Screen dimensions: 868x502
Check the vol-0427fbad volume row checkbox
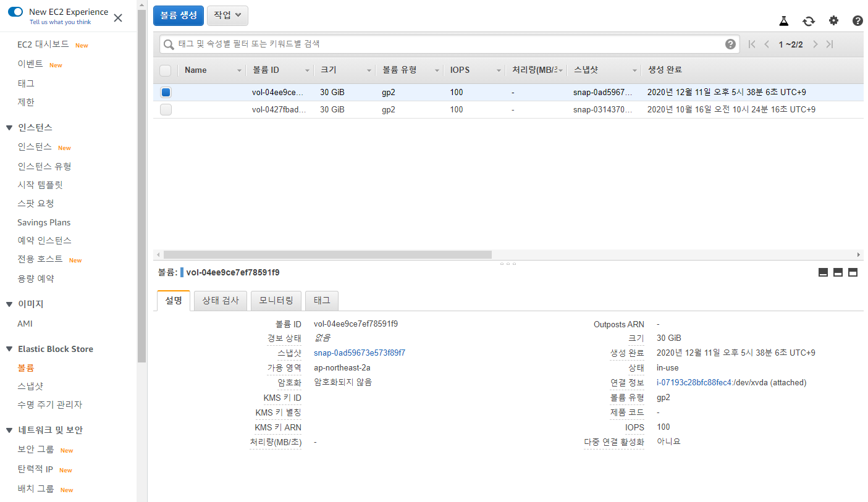coord(166,110)
